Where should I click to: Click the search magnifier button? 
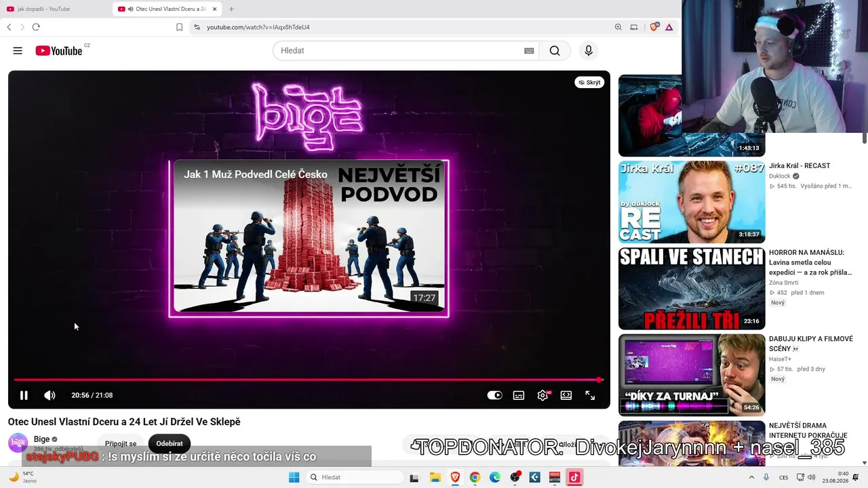tap(555, 51)
